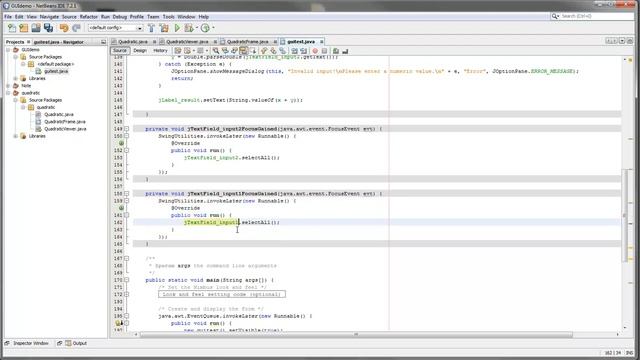Screen dimensions: 640x360
Task: Click the New Project toolbar icon
Action: pos(24,28)
